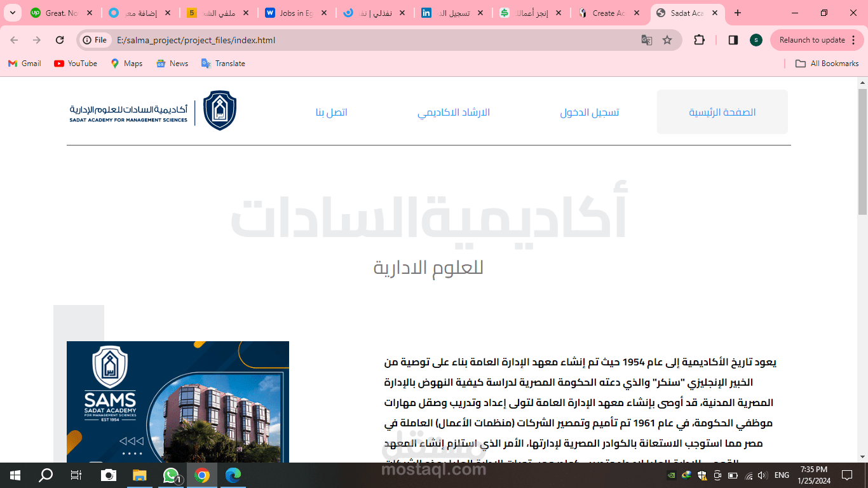Open News bookmark
The image size is (868, 488).
tap(172, 64)
